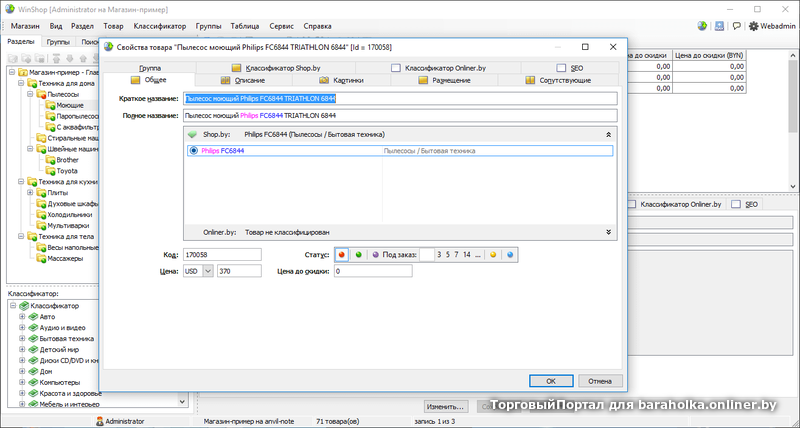Toggle SEO checkbox in main window

[736, 204]
